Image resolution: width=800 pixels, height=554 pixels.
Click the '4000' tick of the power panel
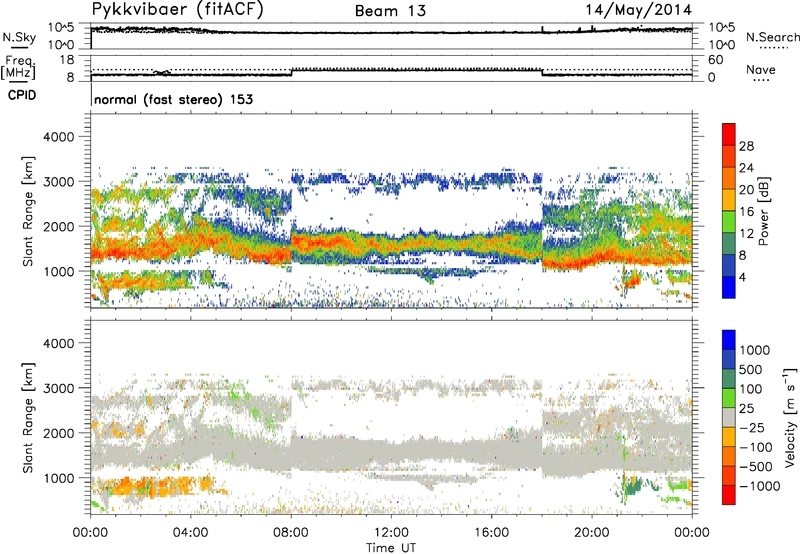click(x=58, y=137)
